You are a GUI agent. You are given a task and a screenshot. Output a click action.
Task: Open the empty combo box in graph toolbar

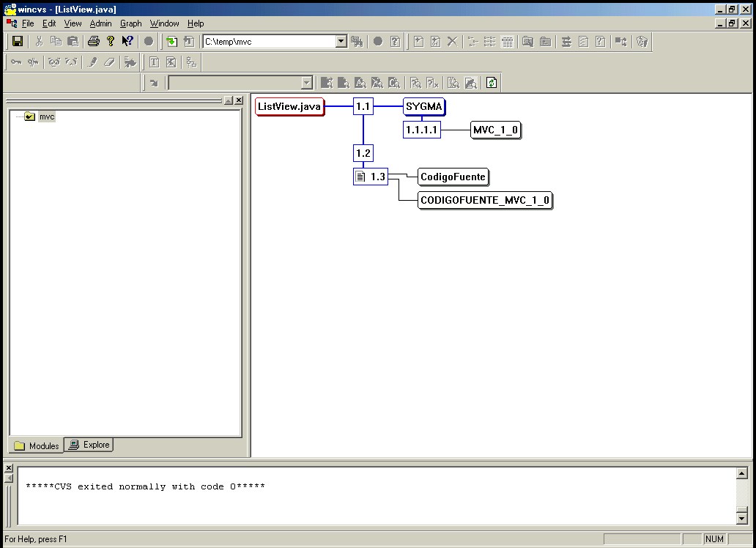click(x=307, y=83)
